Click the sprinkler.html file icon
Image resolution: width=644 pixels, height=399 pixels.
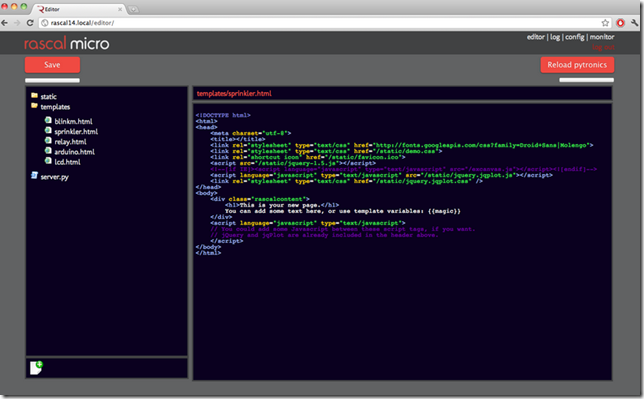(x=48, y=130)
